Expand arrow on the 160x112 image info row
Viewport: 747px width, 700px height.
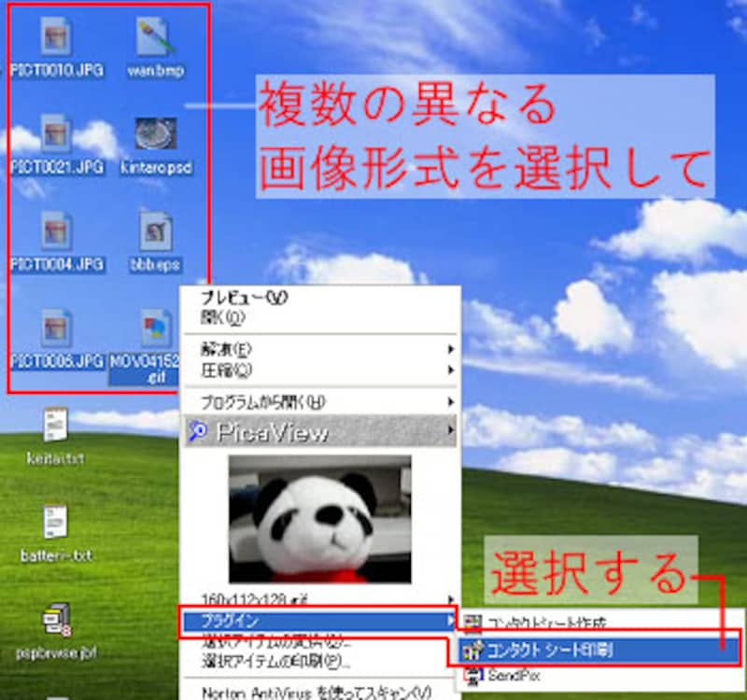(x=450, y=599)
